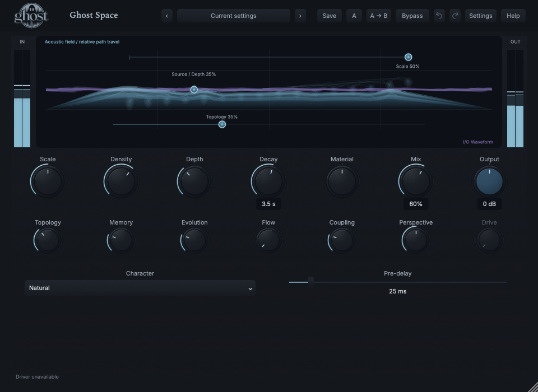
Task: Click the undo arrow icon
Action: click(x=439, y=16)
